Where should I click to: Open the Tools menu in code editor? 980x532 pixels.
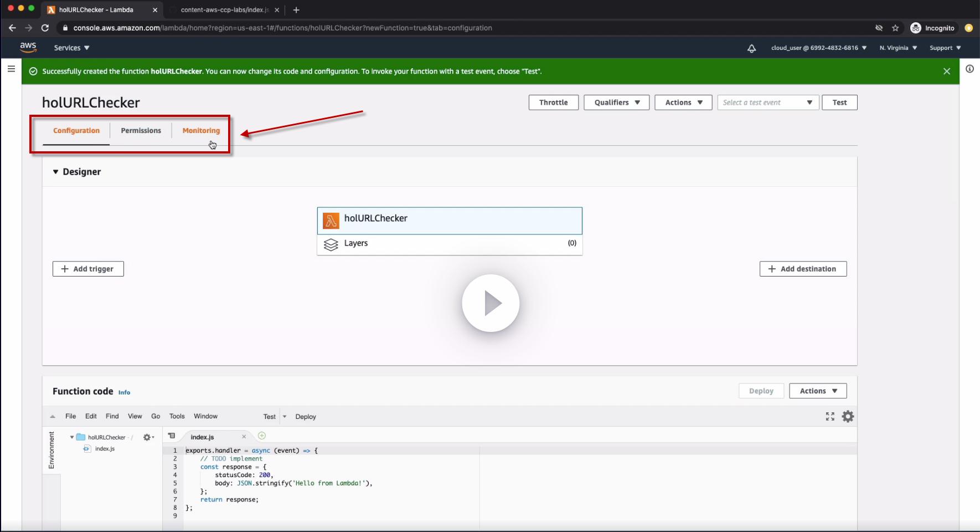(x=177, y=416)
